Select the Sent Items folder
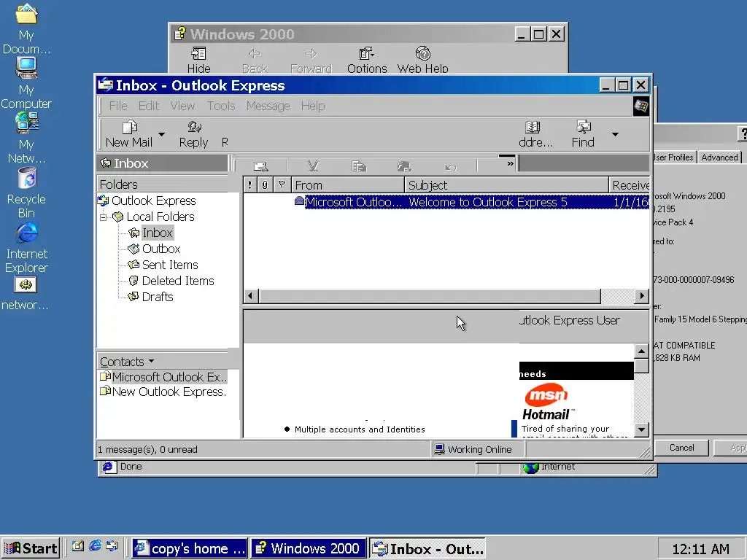Screen dimensions: 747x560 pyautogui.click(x=169, y=265)
